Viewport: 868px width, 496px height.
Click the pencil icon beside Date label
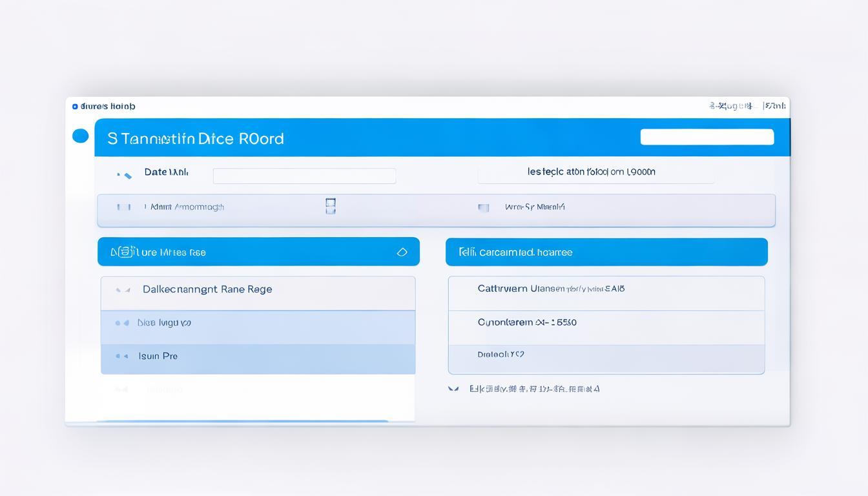point(125,174)
